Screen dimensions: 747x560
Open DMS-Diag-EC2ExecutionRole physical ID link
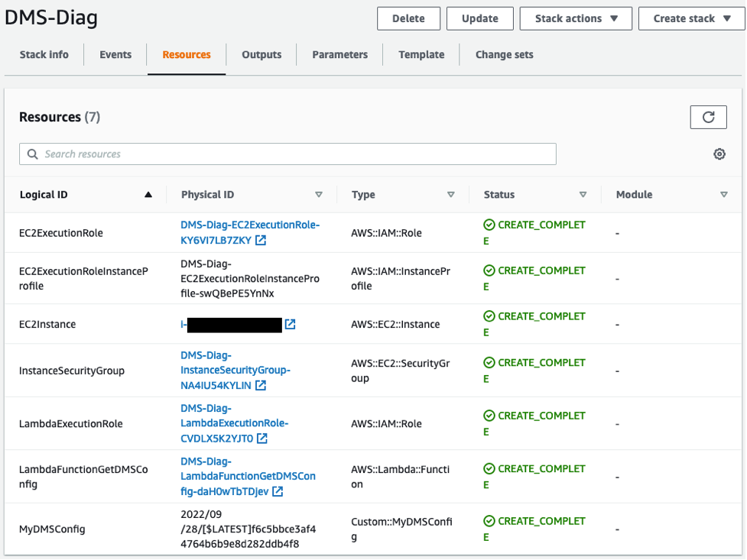pos(249,232)
